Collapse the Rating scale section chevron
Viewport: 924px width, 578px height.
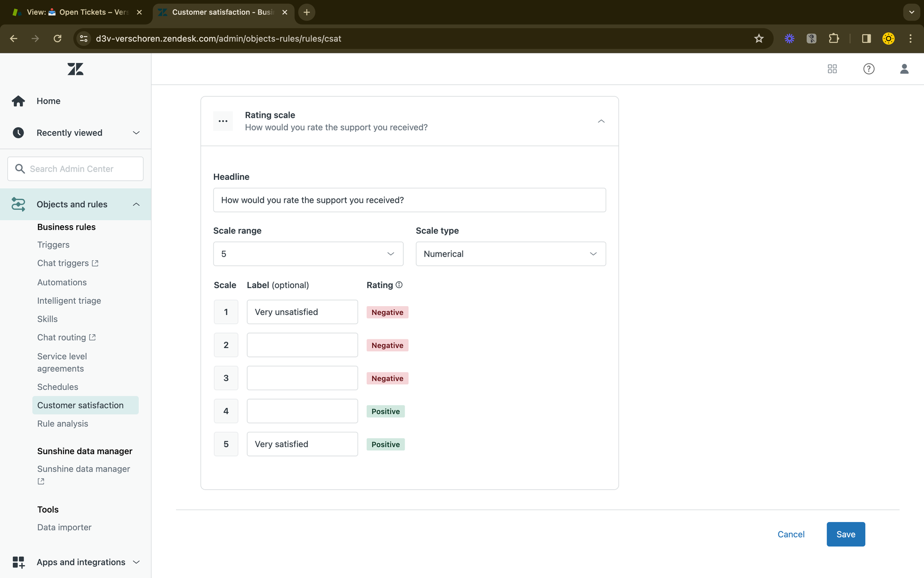click(601, 121)
